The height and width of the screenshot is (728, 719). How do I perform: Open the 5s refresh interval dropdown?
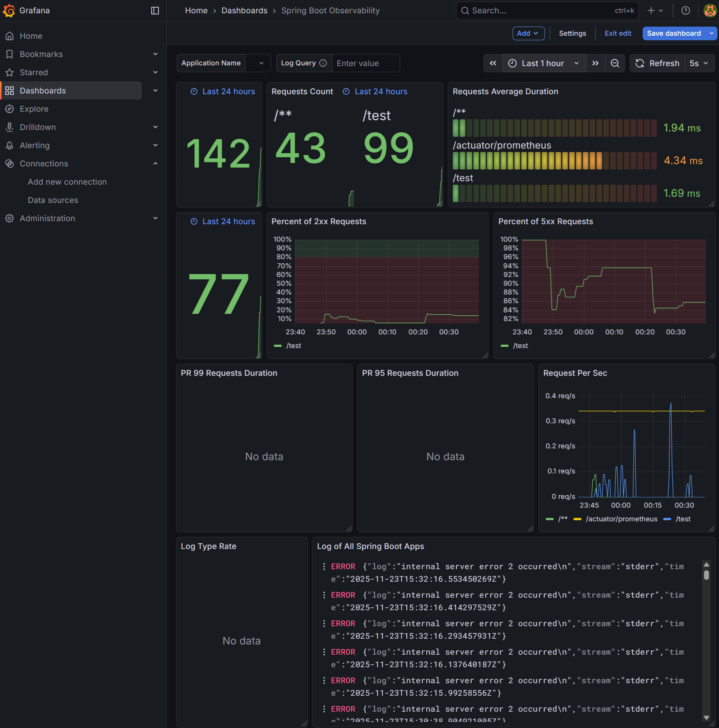[x=699, y=63]
